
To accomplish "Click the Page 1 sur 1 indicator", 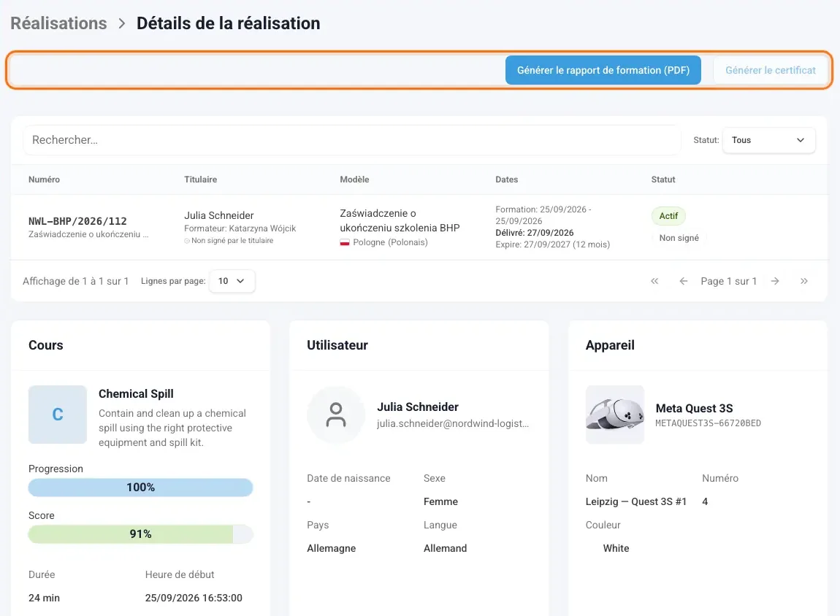I will pyautogui.click(x=728, y=281).
